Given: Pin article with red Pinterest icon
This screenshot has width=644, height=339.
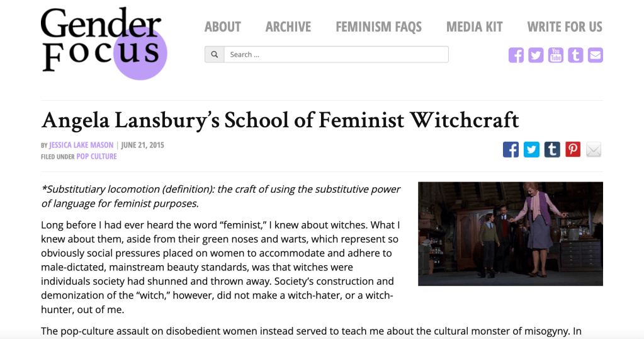Looking at the screenshot, I should click(573, 149).
